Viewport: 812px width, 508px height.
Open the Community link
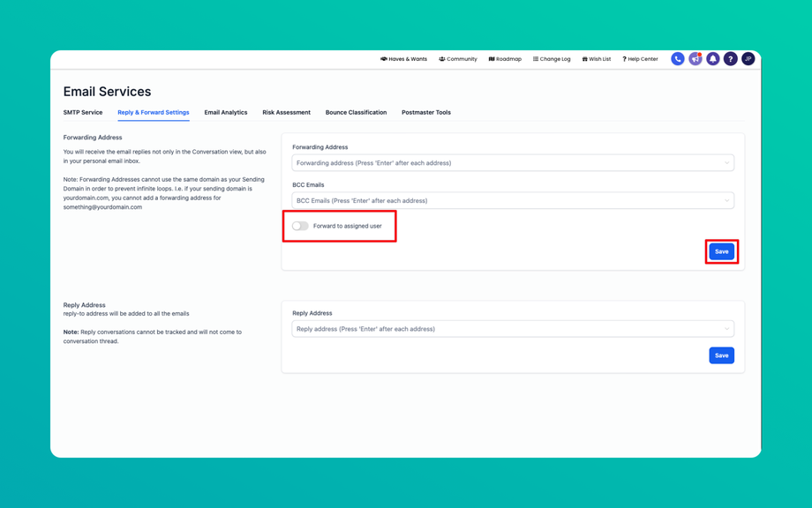tap(458, 59)
